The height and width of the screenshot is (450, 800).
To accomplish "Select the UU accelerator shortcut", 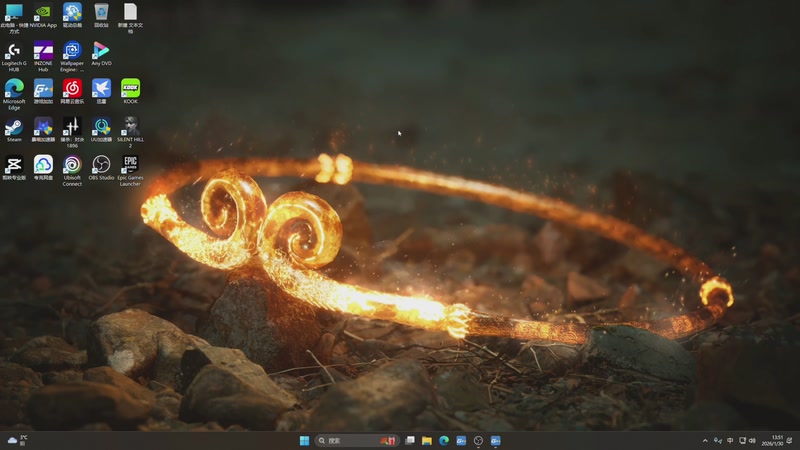I will (x=101, y=130).
